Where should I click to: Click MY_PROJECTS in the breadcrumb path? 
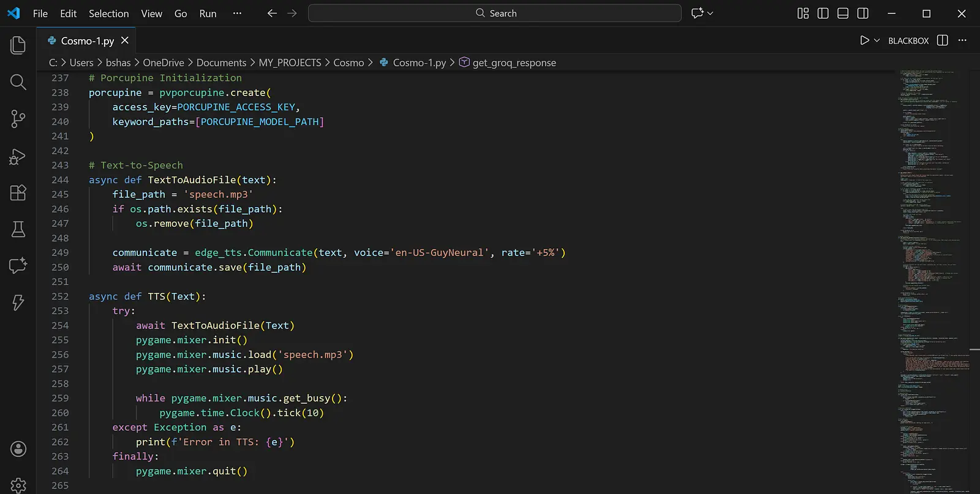[290, 63]
